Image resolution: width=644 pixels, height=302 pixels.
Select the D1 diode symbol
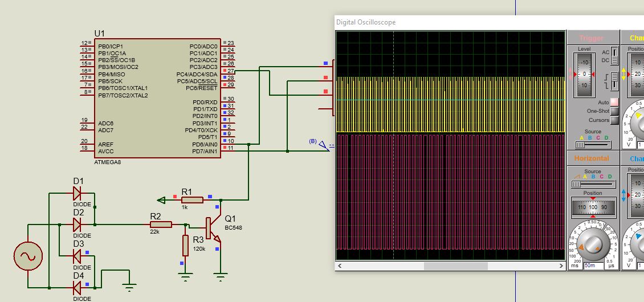tap(77, 193)
